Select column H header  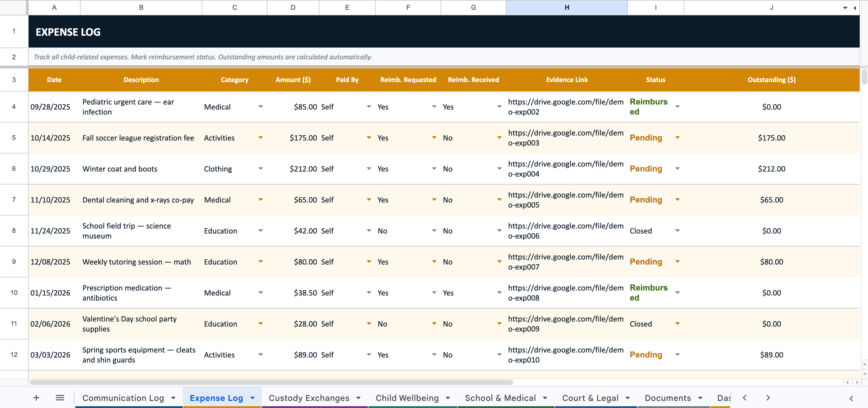tap(567, 7)
